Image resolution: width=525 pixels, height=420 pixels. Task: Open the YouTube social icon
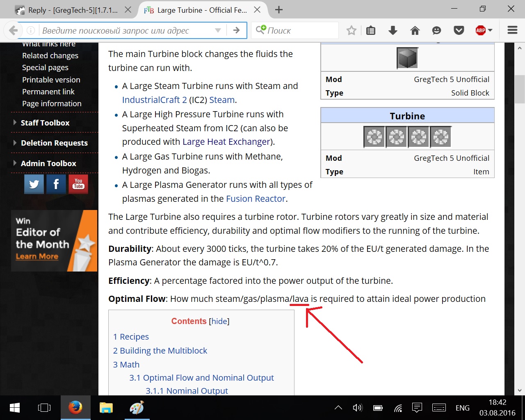(78, 184)
